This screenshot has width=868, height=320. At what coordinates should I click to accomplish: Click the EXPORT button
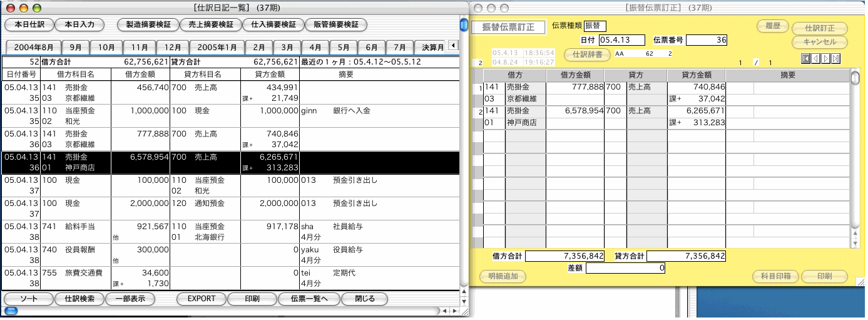click(202, 299)
